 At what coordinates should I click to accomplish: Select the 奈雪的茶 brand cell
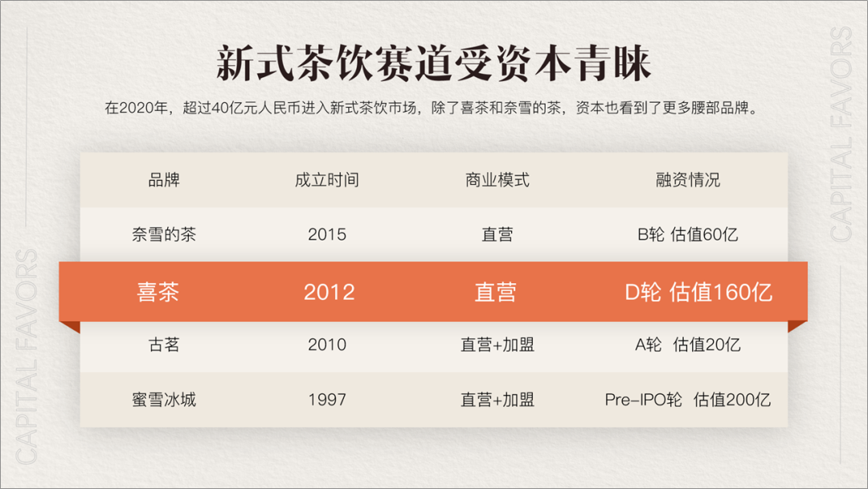click(x=164, y=234)
